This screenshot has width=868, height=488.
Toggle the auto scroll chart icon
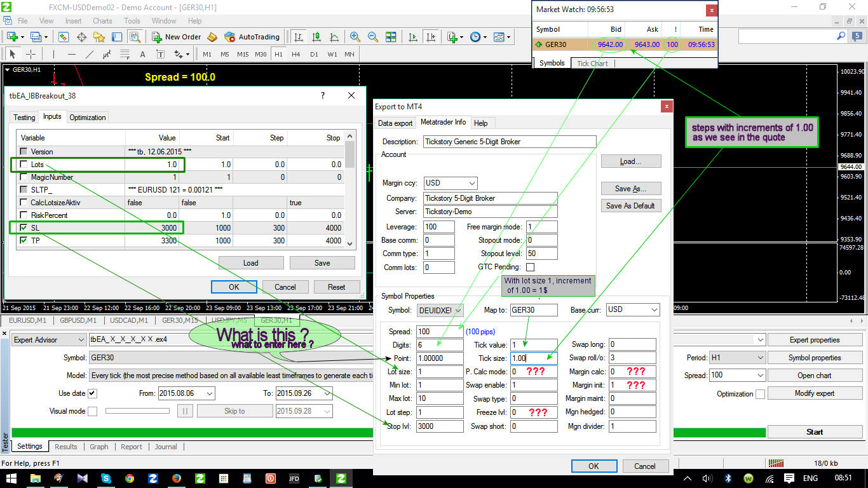coord(413,37)
